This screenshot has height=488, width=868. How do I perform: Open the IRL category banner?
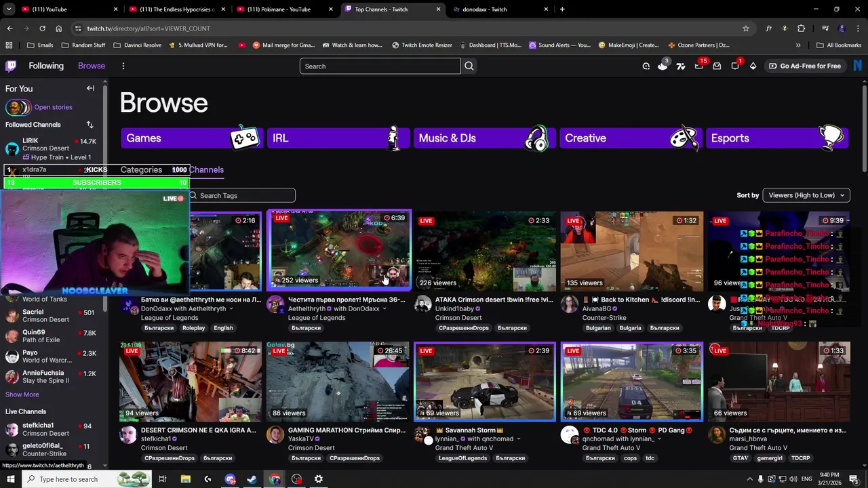[x=338, y=138]
